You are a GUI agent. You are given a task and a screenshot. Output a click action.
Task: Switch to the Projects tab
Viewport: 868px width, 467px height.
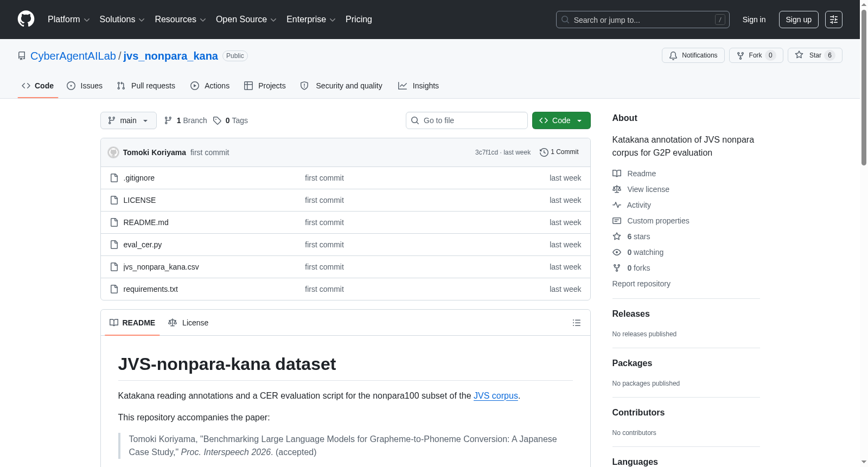click(x=265, y=86)
